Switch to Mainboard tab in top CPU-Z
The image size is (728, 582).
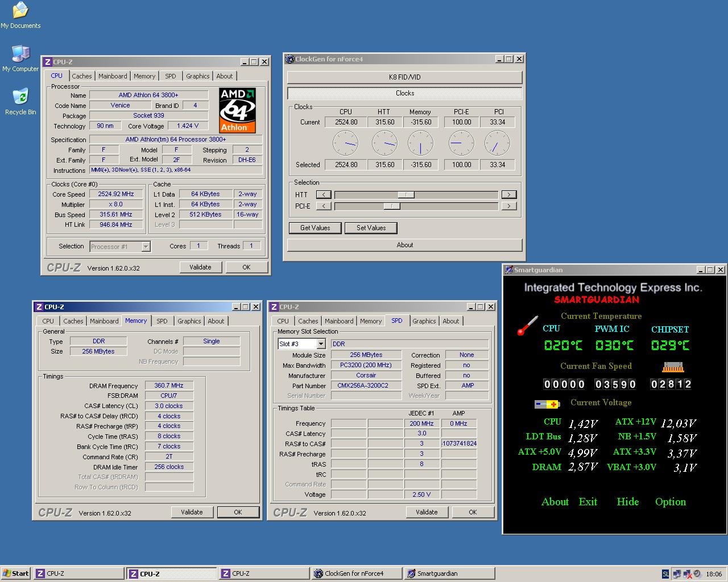coord(113,76)
